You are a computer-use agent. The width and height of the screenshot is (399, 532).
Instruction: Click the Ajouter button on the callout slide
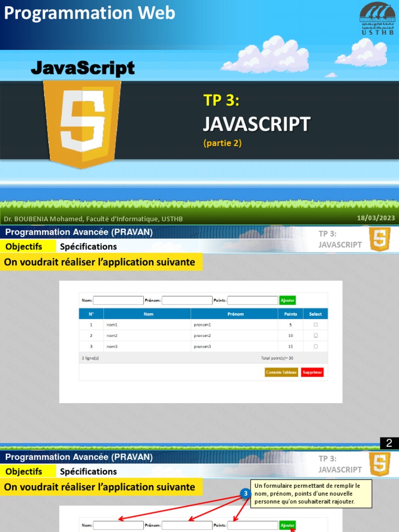pos(287,525)
